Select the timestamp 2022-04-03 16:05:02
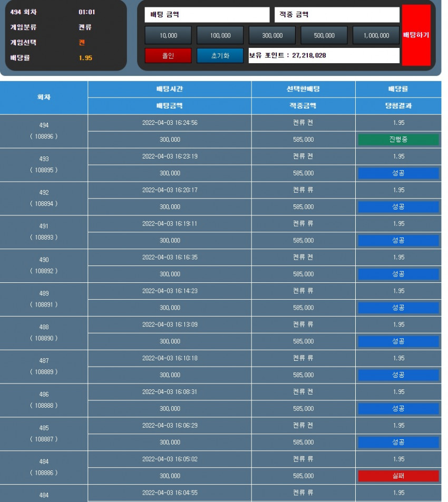 click(170, 459)
